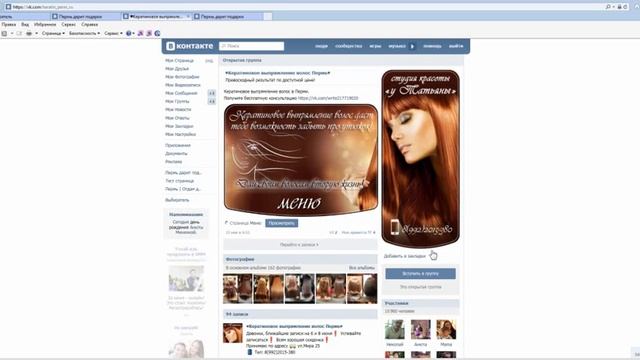Open 'Мои Ответы' in sidebar
Image resolution: width=640 pixels, height=360 pixels.
[177, 118]
